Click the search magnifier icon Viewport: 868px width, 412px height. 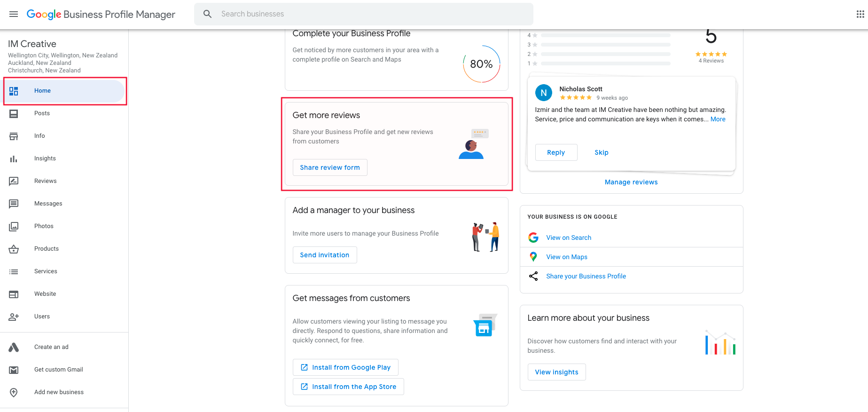(x=207, y=14)
